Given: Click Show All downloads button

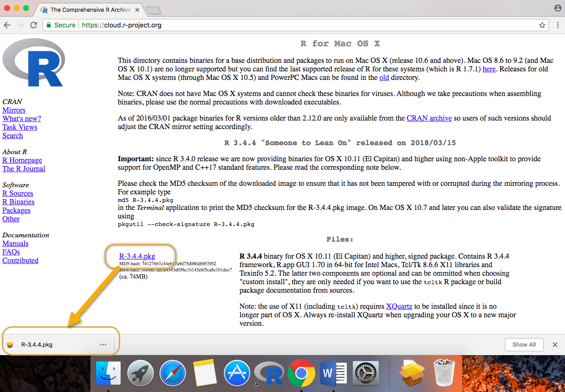Looking at the screenshot, I should (x=524, y=345).
